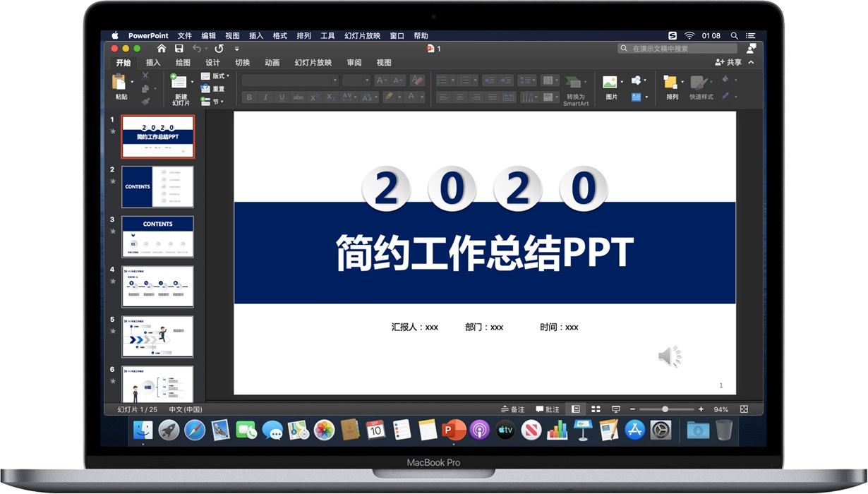Click the Format Painter brush icon

146,102
